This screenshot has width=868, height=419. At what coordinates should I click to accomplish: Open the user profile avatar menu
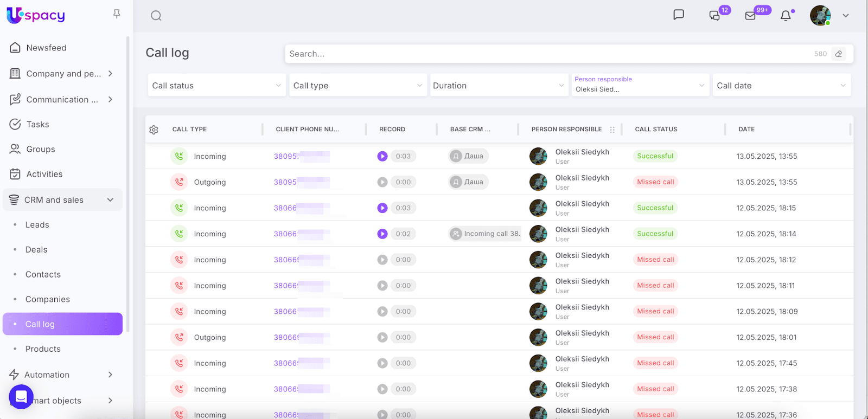point(820,16)
